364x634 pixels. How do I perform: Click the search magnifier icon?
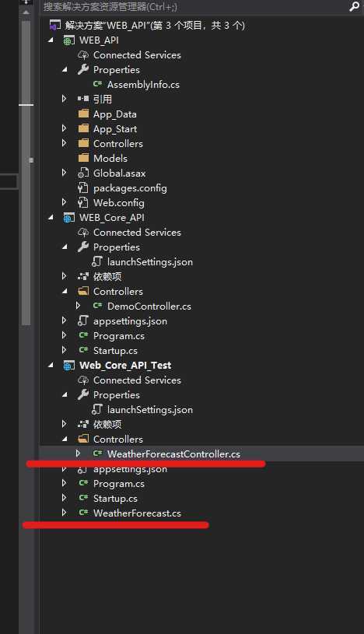tap(354, 6)
